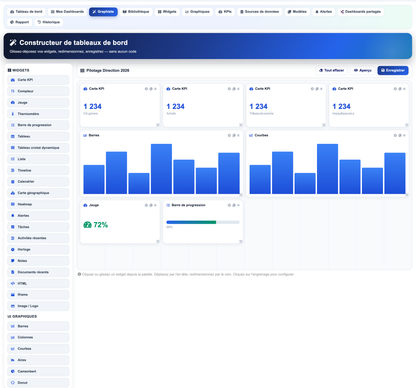The width and height of the screenshot is (416, 388).
Task: Open the Tableau de bord tab
Action: (26, 12)
